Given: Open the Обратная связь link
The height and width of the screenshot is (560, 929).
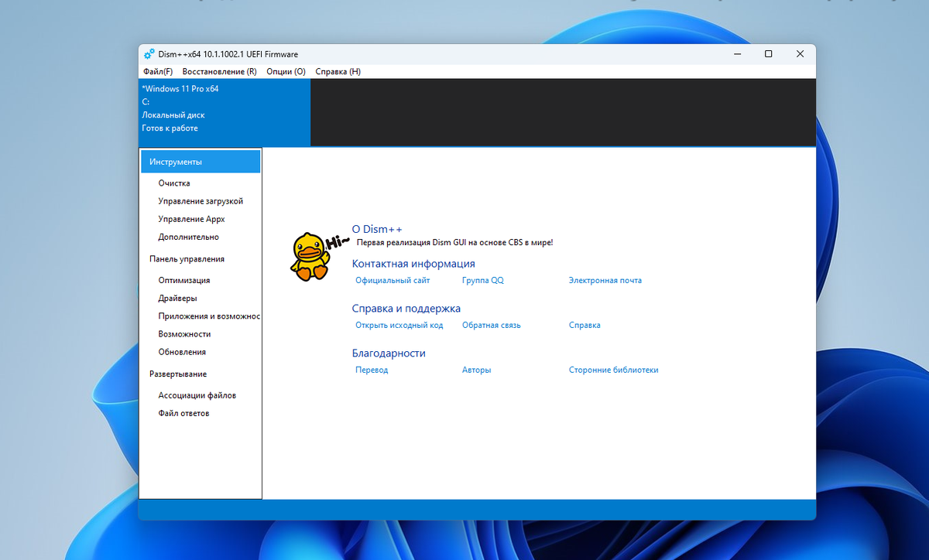Looking at the screenshot, I should (x=492, y=326).
